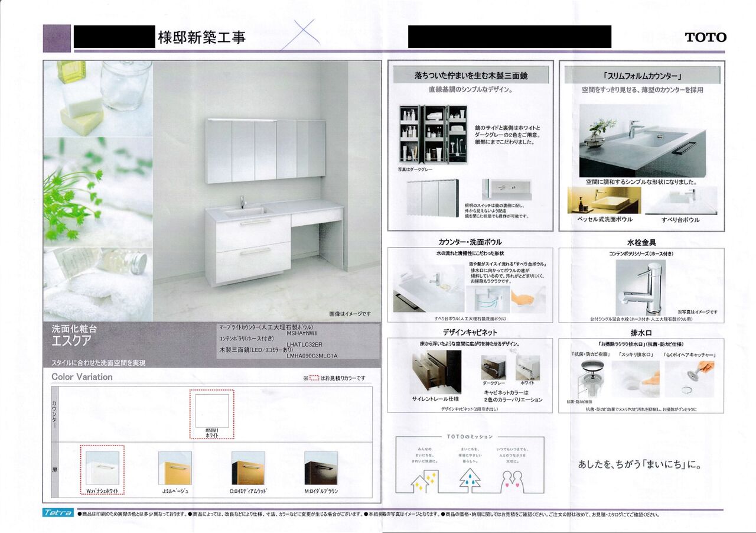
Task: Click the purple square beside the project title
Action: point(57,37)
